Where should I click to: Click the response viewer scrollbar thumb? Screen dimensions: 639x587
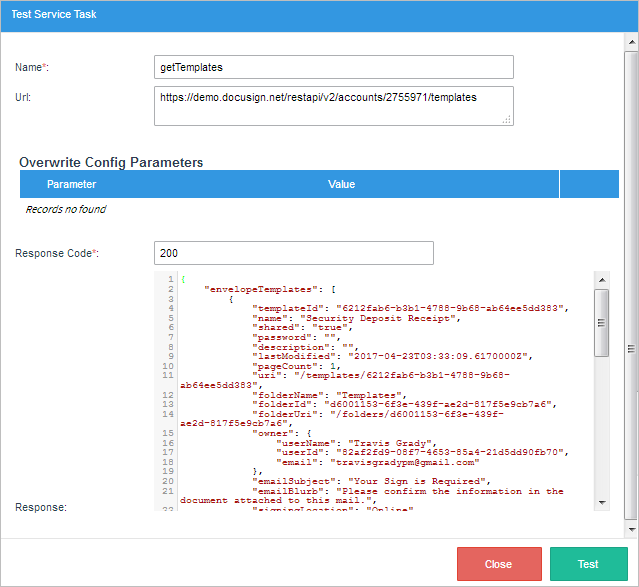601,322
